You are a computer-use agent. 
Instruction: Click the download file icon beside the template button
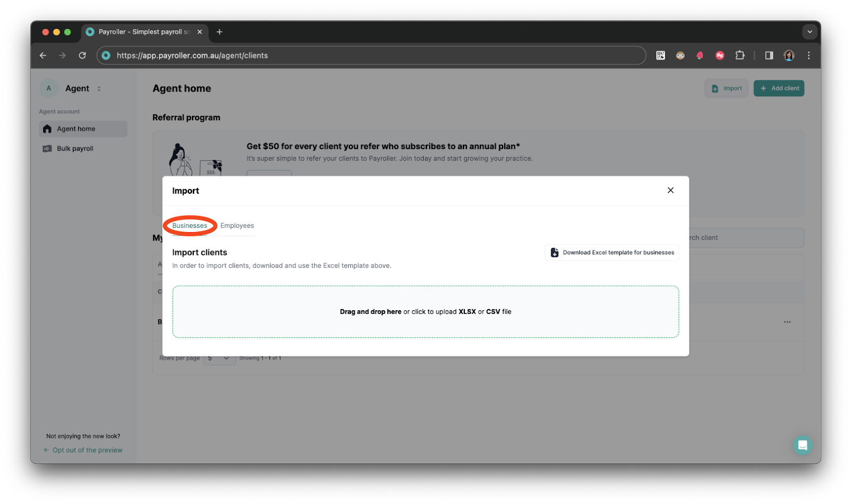pos(554,252)
